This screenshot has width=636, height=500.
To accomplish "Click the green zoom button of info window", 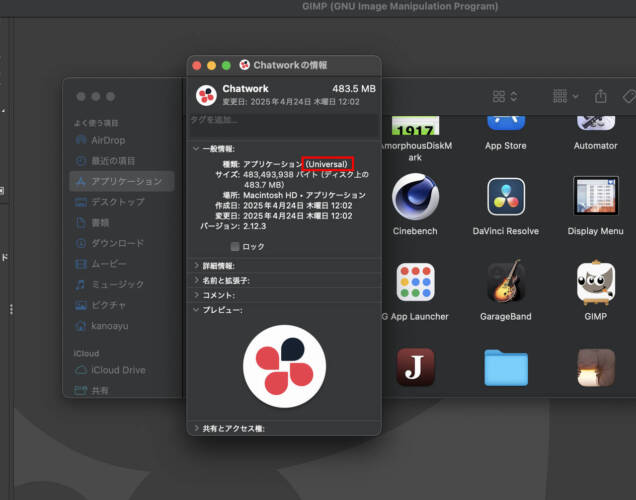I will click(226, 66).
